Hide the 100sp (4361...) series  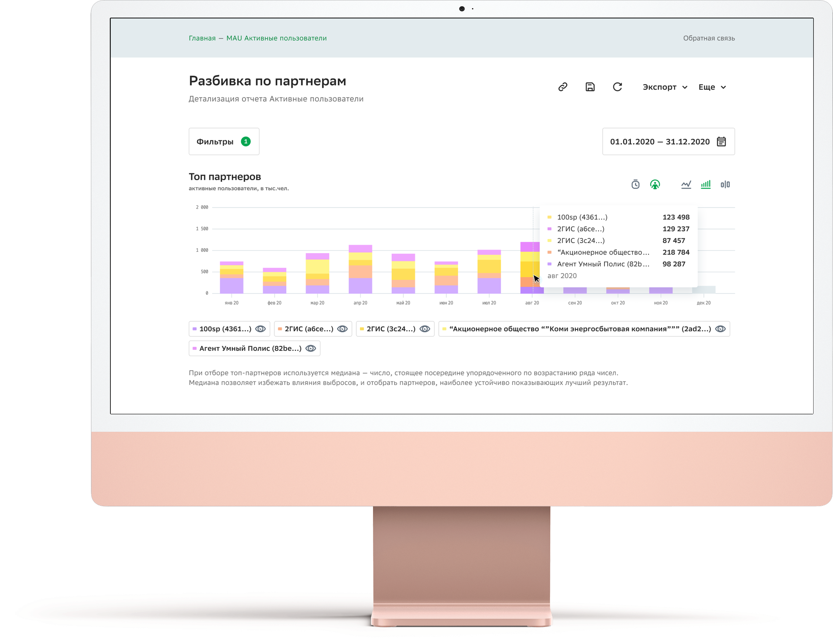click(x=261, y=329)
